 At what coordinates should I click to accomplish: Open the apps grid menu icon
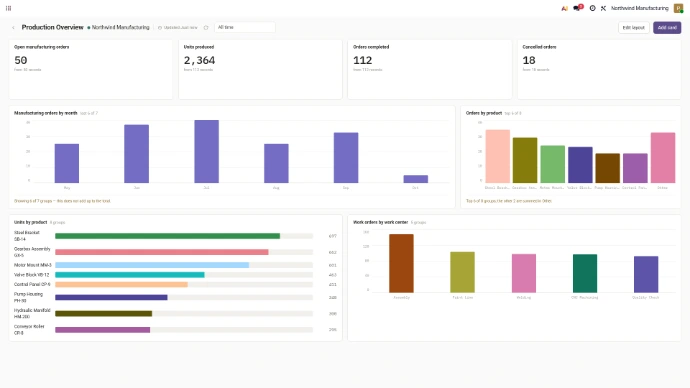pos(8,8)
